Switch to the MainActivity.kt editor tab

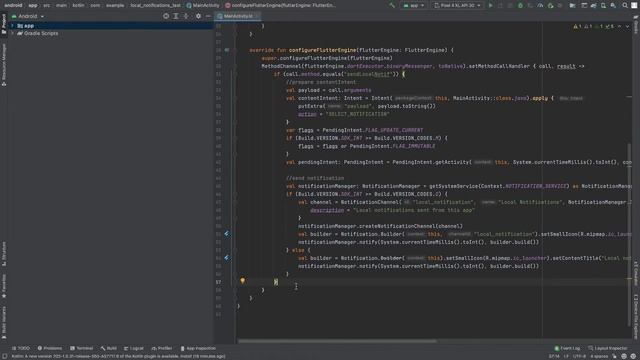tap(238, 16)
